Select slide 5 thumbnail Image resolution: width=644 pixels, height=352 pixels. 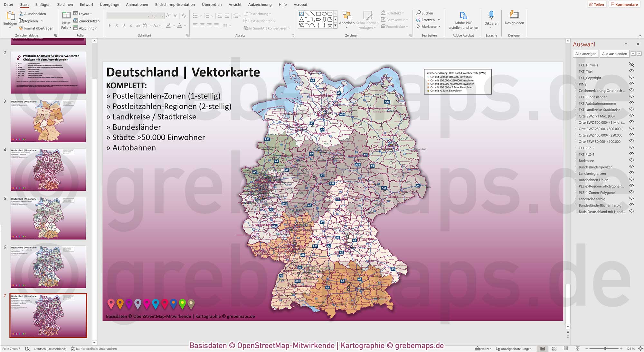[48, 218]
